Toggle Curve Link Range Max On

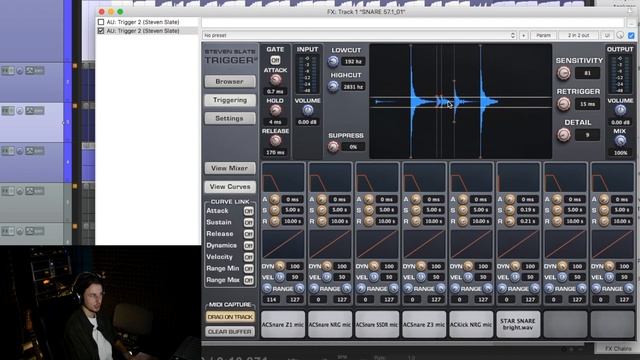pos(248,280)
